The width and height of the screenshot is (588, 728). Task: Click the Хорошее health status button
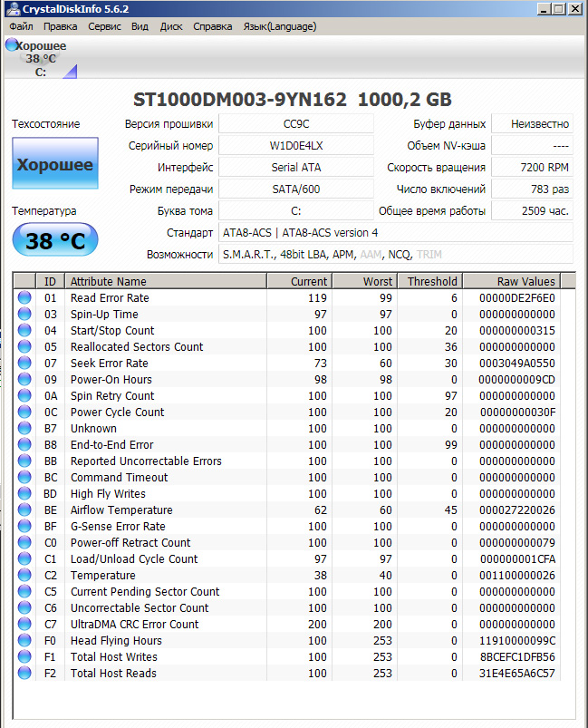point(54,165)
